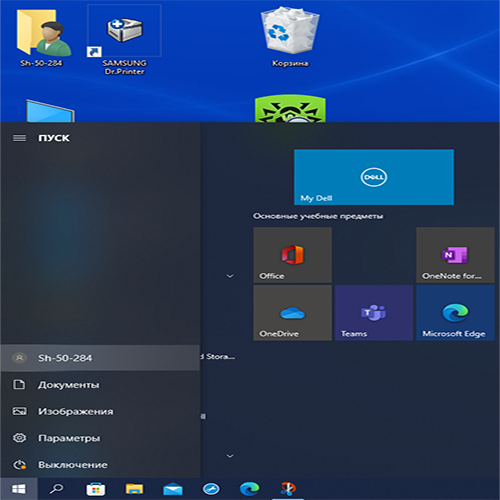
Task: Expand the upper app list chevron
Action: [230, 276]
